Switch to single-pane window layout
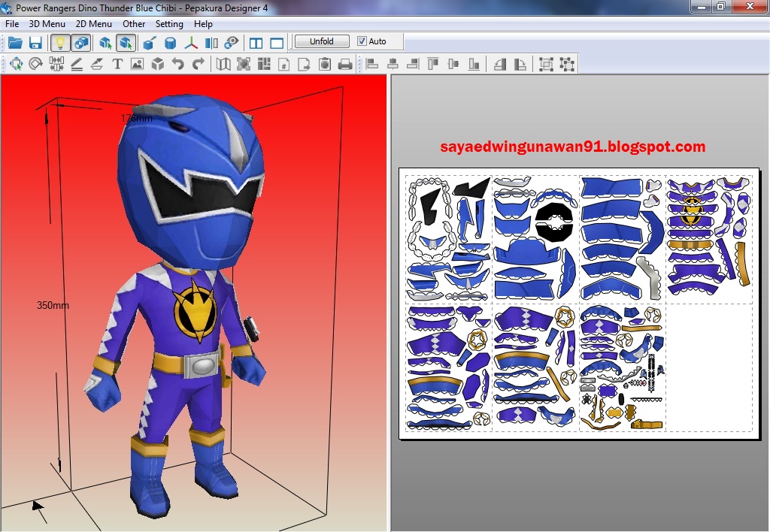Screen dimensions: 770x532 click(x=277, y=43)
